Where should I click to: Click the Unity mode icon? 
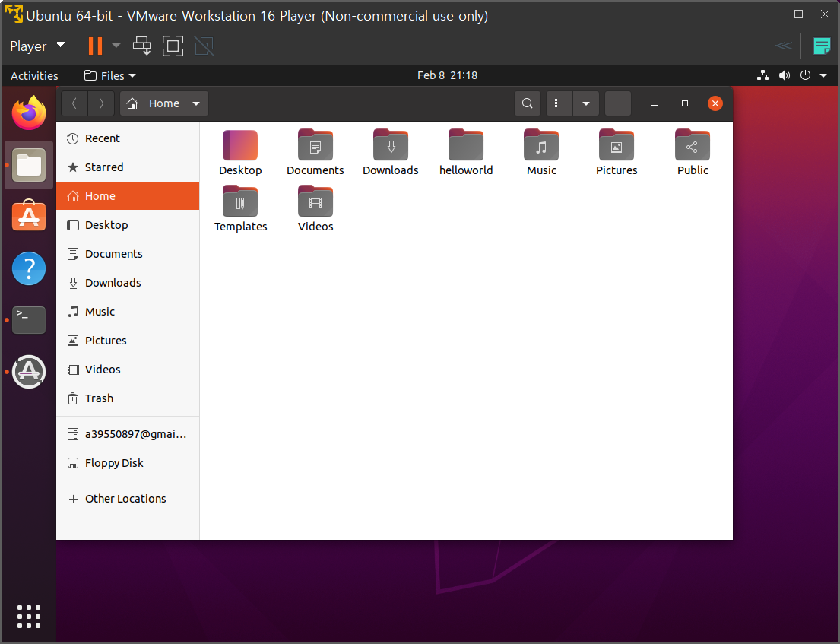204,46
